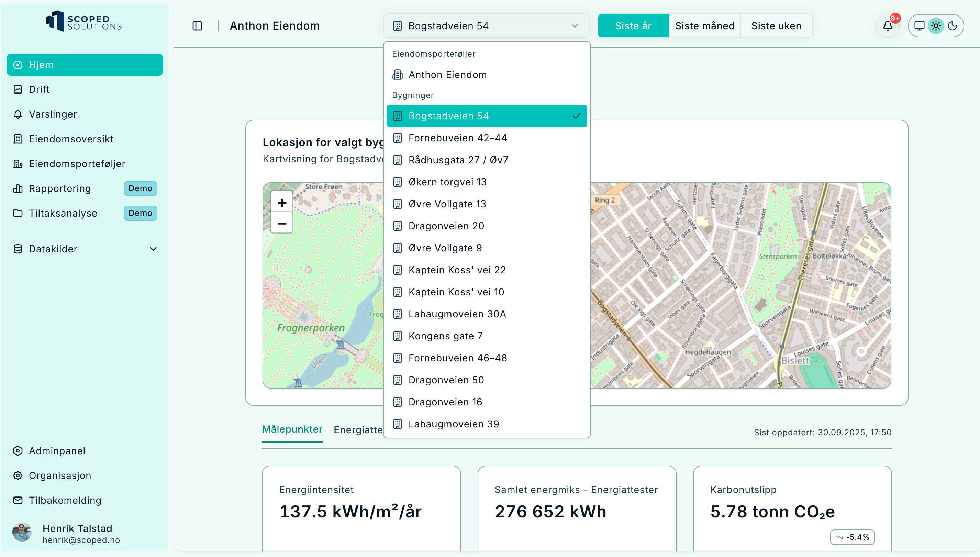Choose Anthon Eiendom portfolio option
The height and width of the screenshot is (557, 980).
click(x=447, y=75)
